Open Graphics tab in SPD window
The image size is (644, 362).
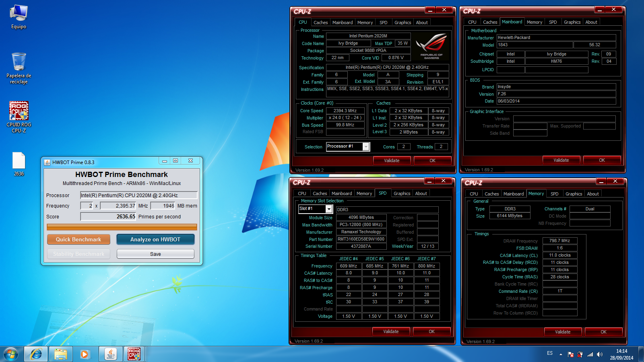(402, 193)
